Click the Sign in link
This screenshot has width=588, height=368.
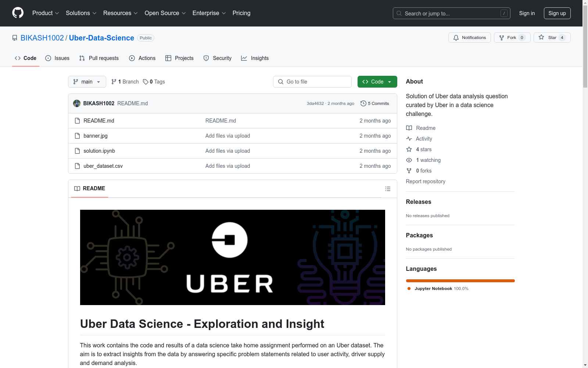pos(527,13)
